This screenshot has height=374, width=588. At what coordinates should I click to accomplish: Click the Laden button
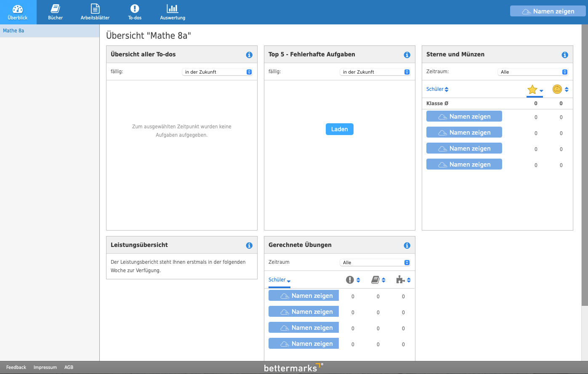(x=339, y=129)
